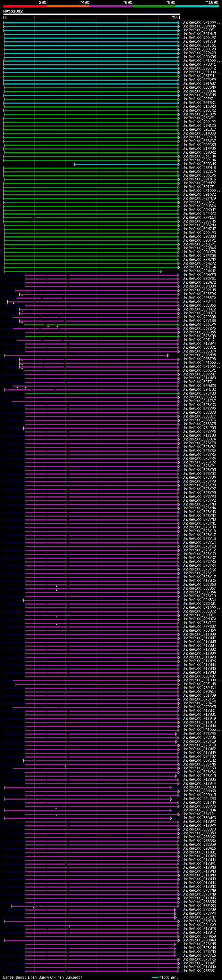Click short cyan alignment bar of B9DGM6
The width and height of the screenshot is (222, 980).
point(126,164)
